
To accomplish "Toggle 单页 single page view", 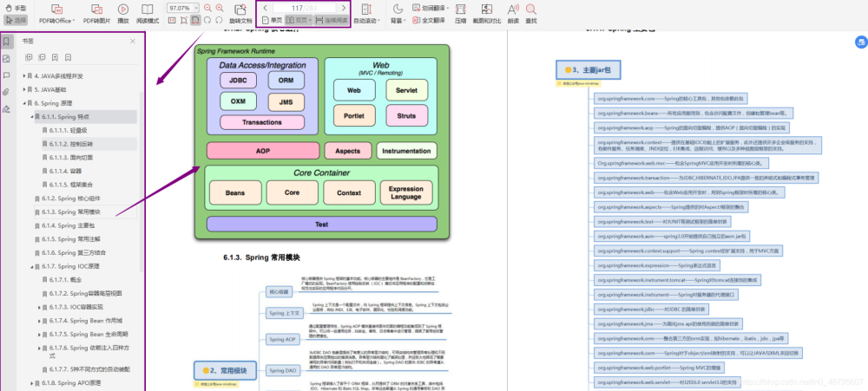I will (x=272, y=21).
